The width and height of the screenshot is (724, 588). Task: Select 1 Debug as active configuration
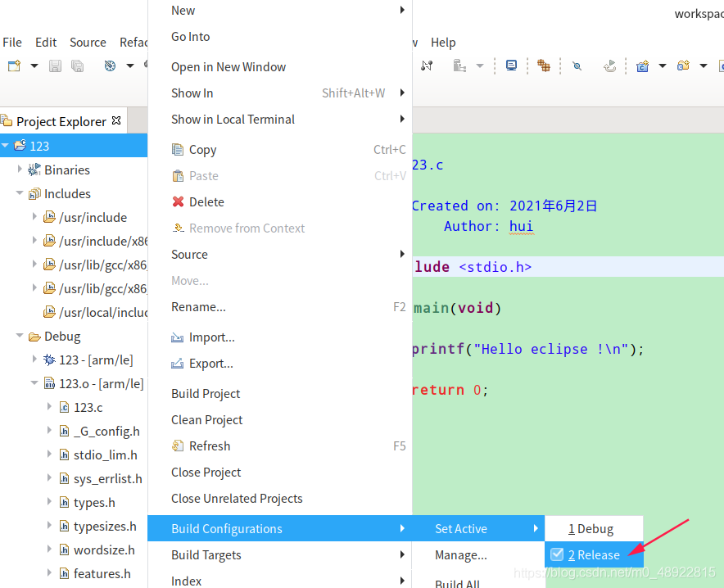[594, 528]
